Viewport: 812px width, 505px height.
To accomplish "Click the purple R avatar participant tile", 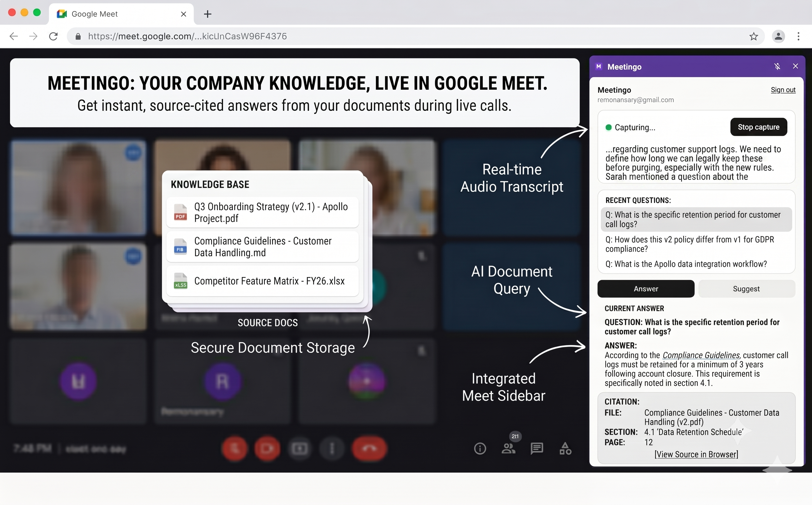I will [x=222, y=381].
